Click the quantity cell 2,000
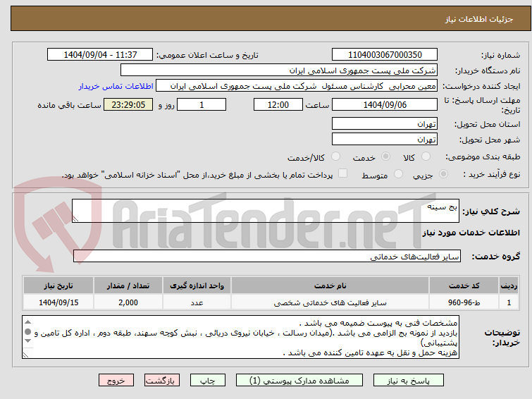 point(128,302)
